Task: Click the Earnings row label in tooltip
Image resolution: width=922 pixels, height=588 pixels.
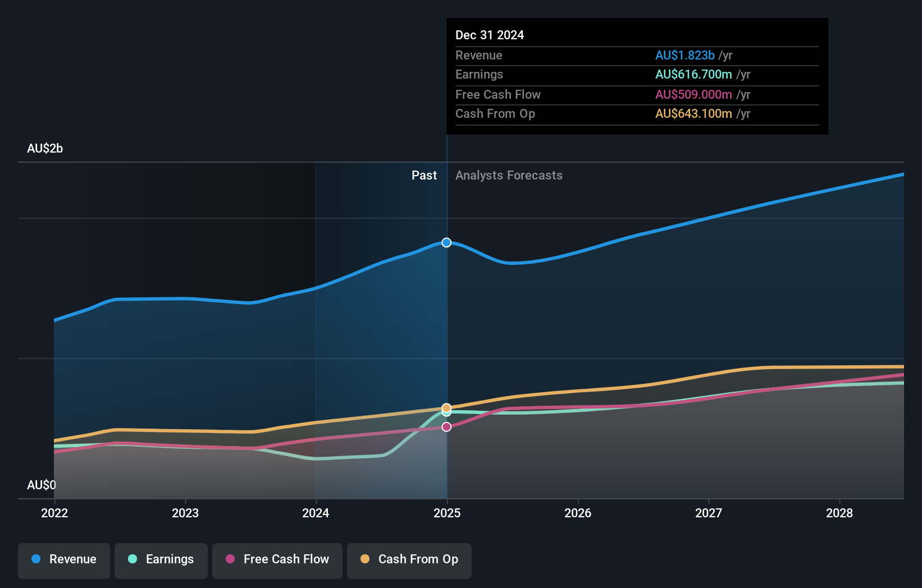Action: (479, 75)
